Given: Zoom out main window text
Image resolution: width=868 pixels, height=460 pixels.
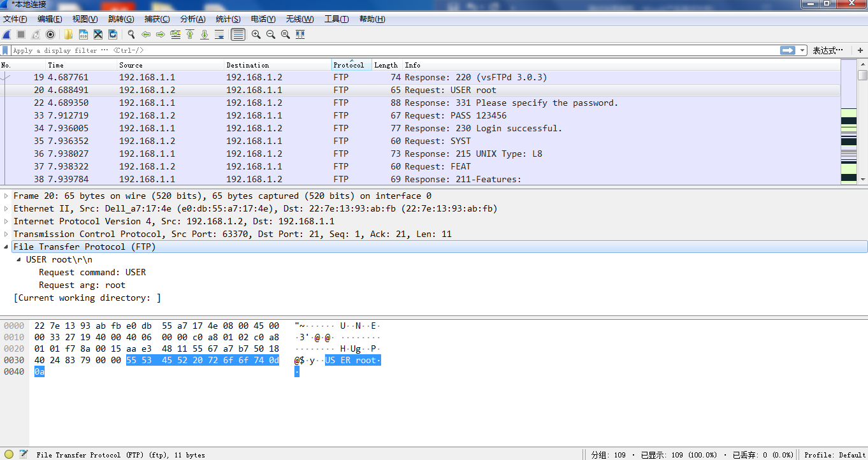Looking at the screenshot, I should pyautogui.click(x=271, y=34).
